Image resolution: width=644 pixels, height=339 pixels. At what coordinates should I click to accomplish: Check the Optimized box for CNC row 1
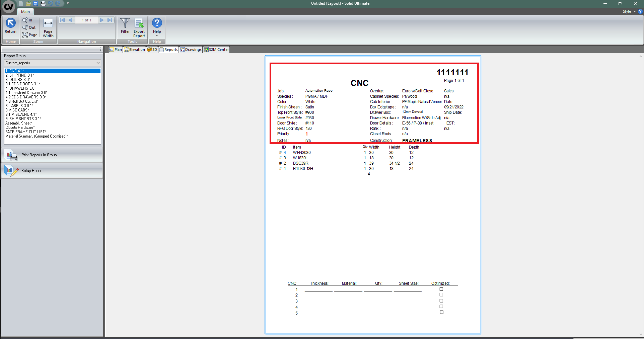click(441, 289)
